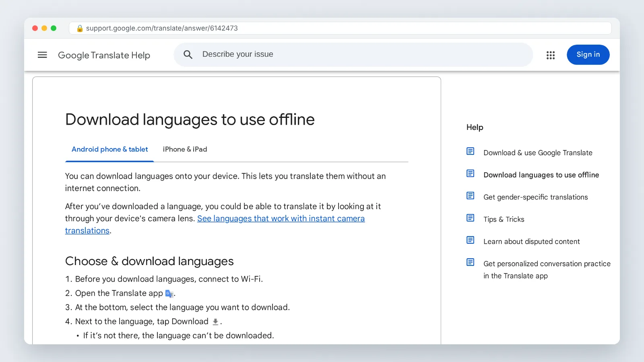Click article icon beside Get personalized conversation practice
Viewport: 644px width, 362px height.
(x=470, y=262)
